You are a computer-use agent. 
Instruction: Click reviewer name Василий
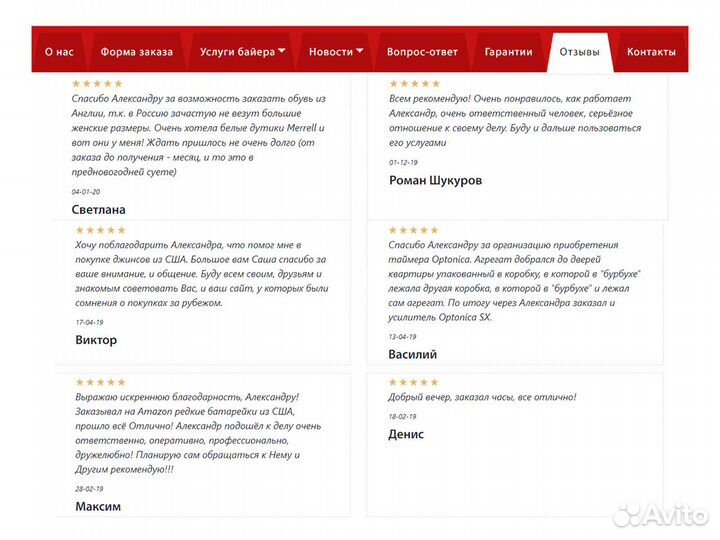pos(412,354)
